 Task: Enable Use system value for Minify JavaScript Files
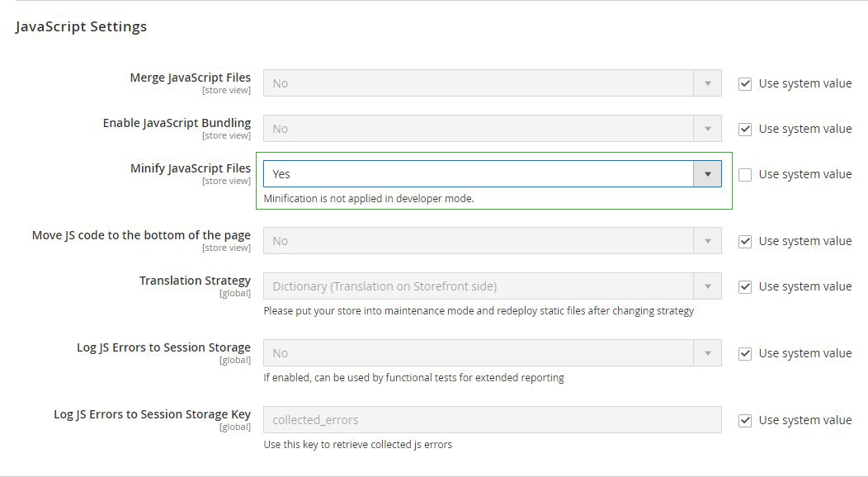[745, 174]
